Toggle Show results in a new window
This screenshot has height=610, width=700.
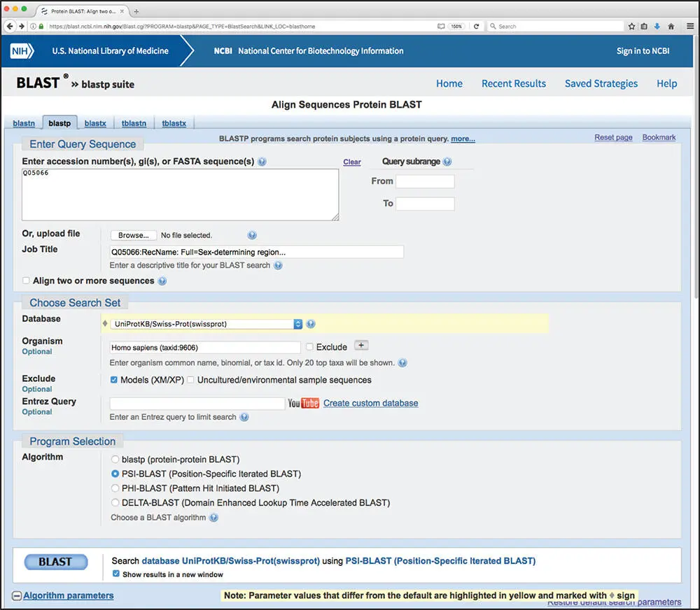[x=116, y=574]
